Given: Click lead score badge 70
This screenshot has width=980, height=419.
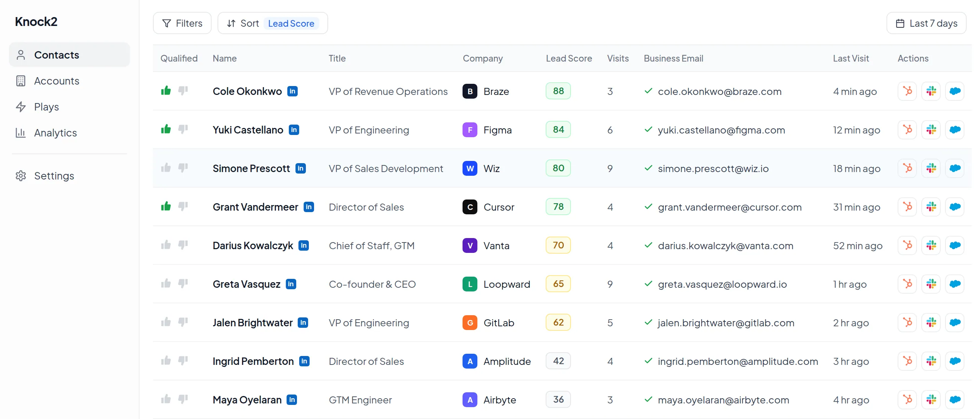Looking at the screenshot, I should click(x=558, y=245).
